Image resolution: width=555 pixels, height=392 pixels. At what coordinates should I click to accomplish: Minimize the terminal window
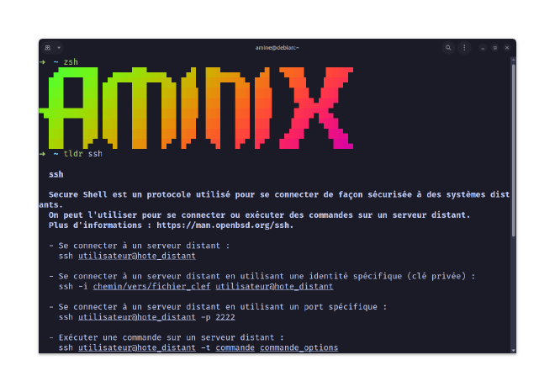tap(483, 48)
